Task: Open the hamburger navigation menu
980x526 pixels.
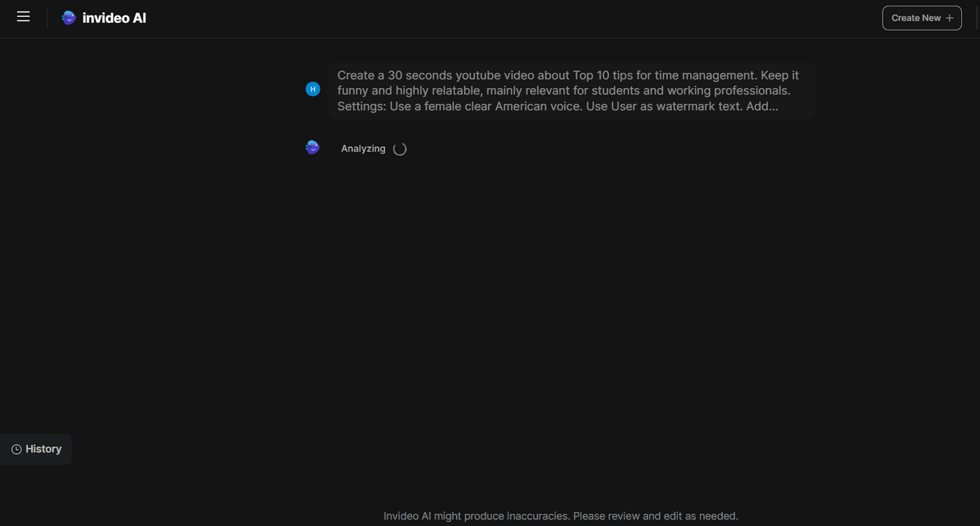Action: pyautogui.click(x=22, y=16)
